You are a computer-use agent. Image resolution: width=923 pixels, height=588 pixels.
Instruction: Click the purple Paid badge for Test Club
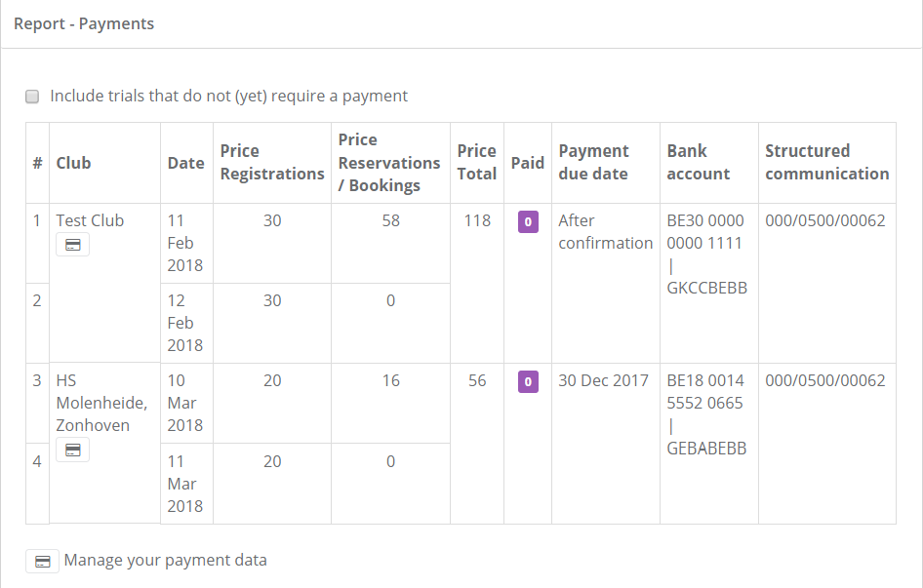[528, 222]
